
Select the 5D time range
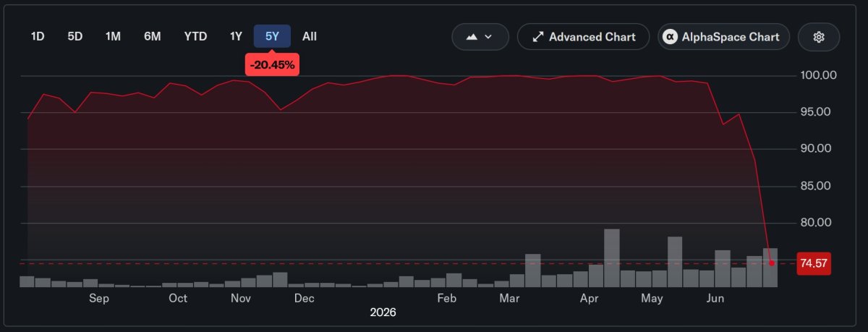coord(75,36)
